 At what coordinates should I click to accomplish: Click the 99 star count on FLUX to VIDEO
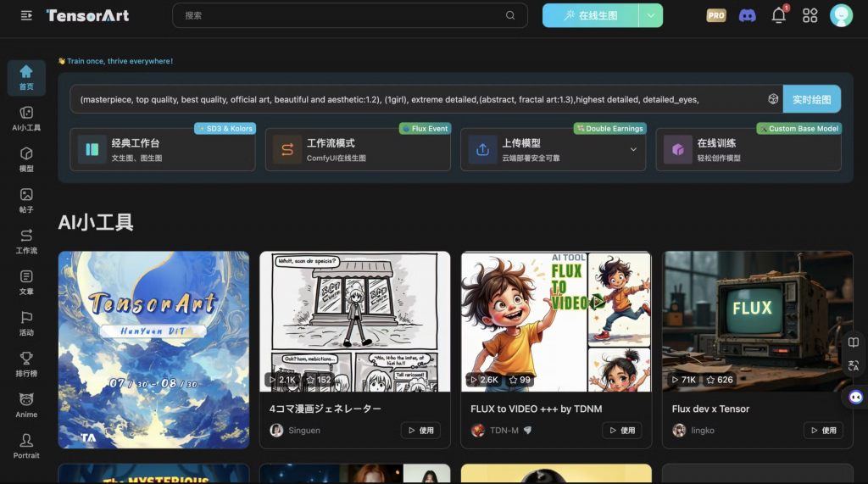[x=520, y=380]
